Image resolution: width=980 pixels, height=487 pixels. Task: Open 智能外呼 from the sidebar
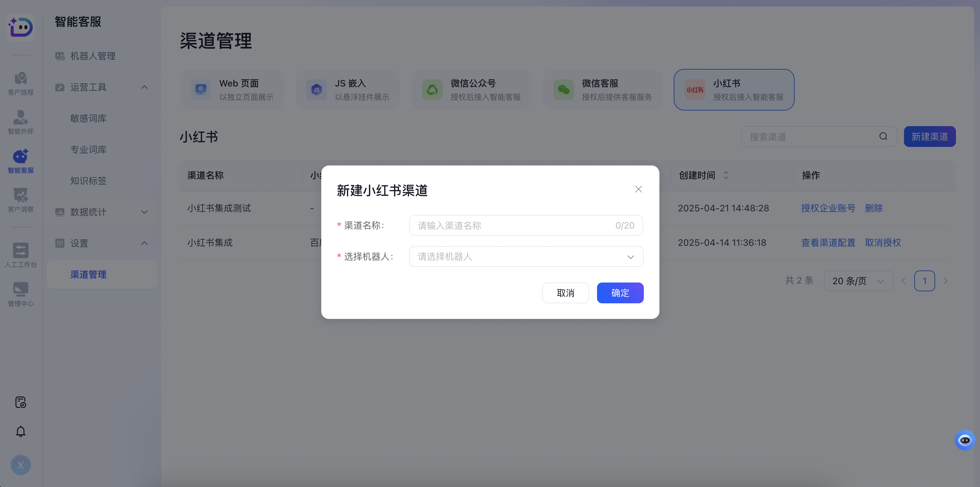[20, 123]
